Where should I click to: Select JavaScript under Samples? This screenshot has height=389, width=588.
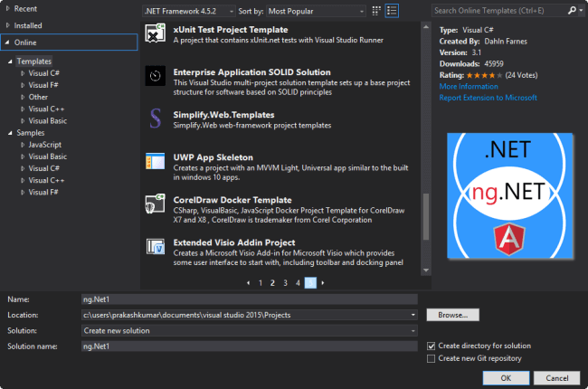point(45,145)
